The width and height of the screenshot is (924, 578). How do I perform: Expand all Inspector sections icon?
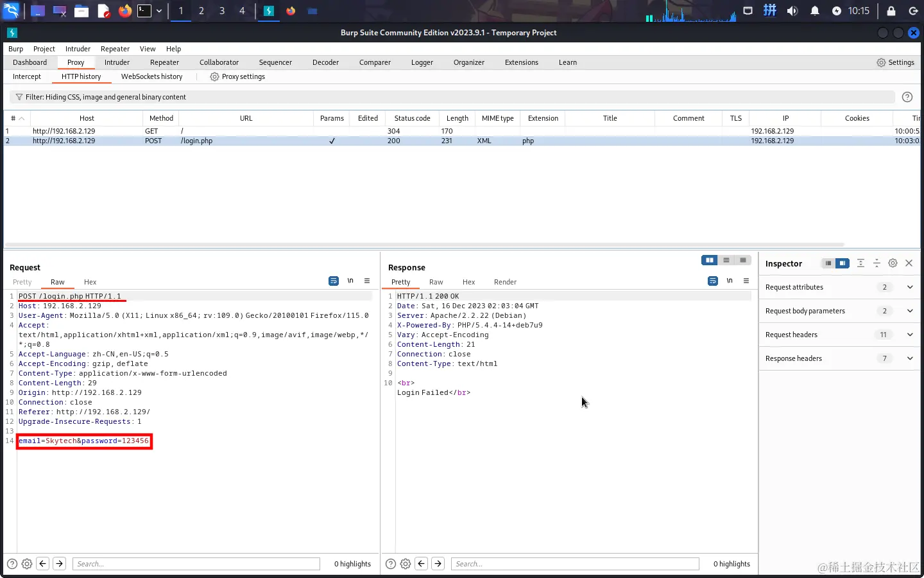(x=860, y=263)
